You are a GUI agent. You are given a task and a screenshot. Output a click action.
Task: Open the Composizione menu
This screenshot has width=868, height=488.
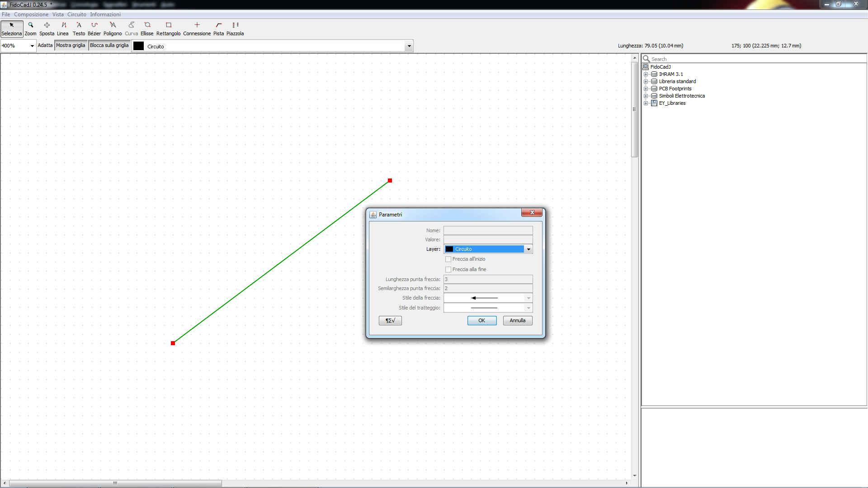click(x=31, y=14)
